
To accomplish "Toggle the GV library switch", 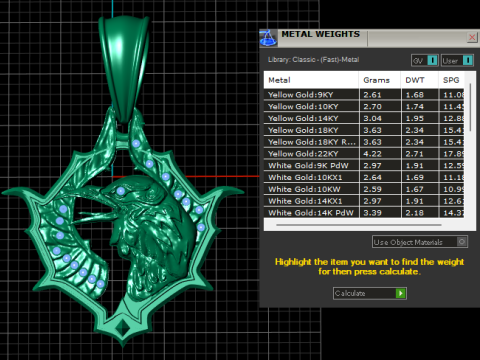I will tap(424, 61).
